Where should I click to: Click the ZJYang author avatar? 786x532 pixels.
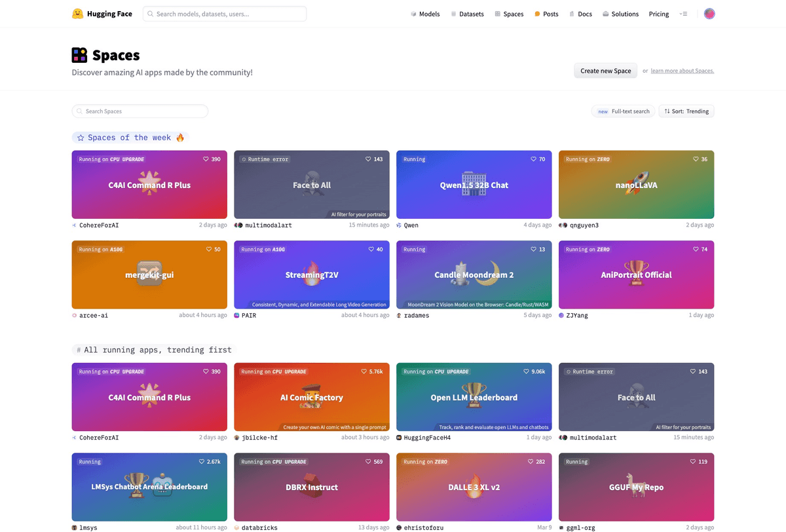[x=561, y=315]
